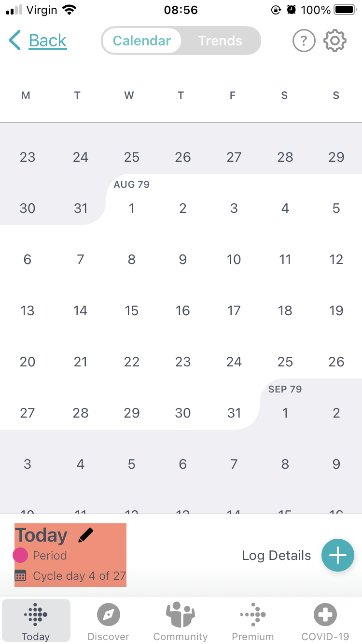Tap the pink Period dot
Image resolution: width=362 pixels, height=644 pixels.
coord(20,556)
